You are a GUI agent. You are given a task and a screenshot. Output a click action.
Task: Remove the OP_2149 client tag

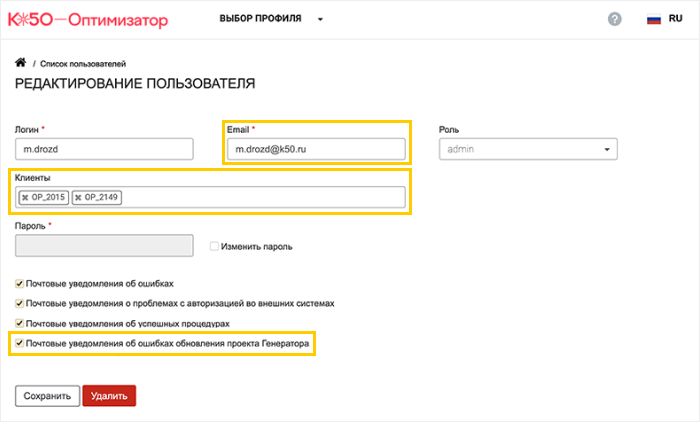click(x=78, y=198)
